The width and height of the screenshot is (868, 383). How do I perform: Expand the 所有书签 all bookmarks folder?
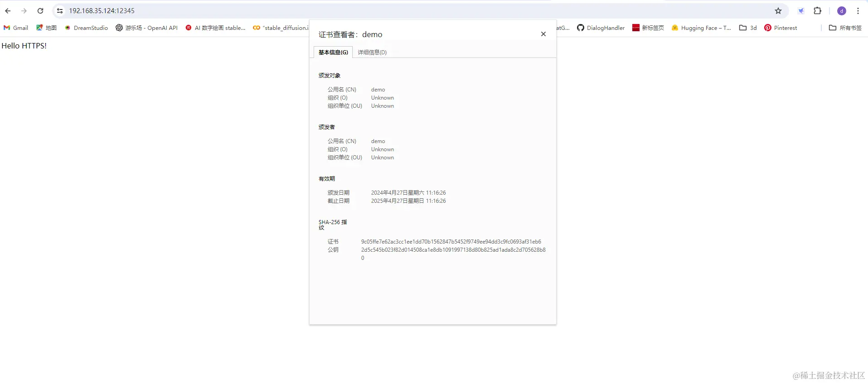[x=845, y=28]
